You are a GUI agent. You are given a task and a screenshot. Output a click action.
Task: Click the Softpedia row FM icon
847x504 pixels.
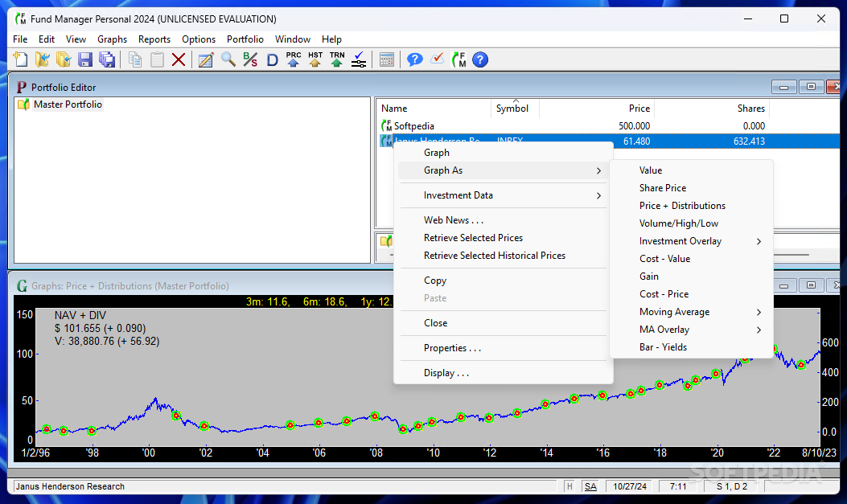pos(386,125)
